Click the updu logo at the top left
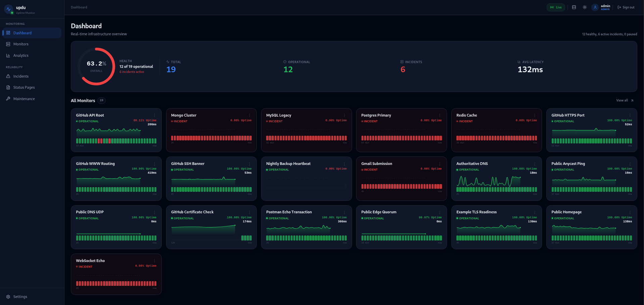The height and width of the screenshot is (305, 644). tap(8, 9)
